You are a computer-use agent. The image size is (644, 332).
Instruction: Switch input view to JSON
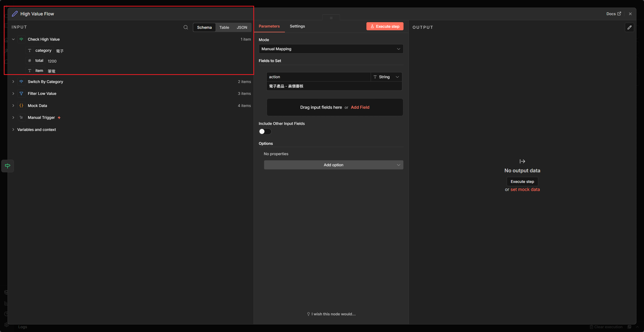[242, 27]
